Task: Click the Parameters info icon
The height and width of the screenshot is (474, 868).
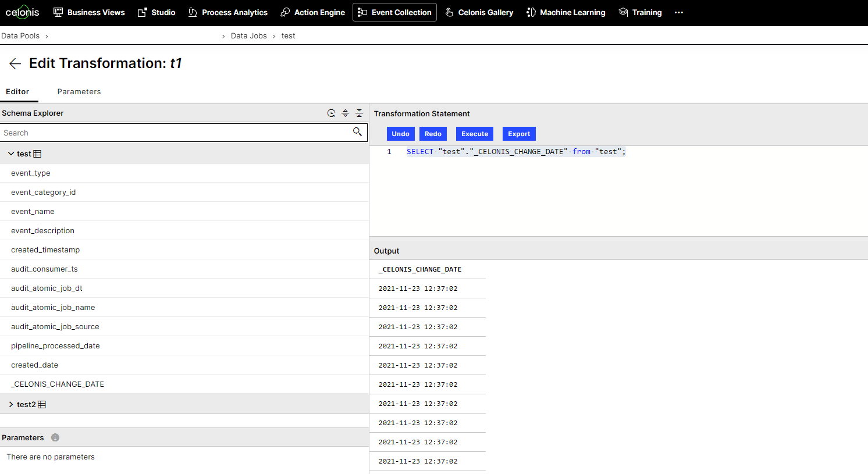Action: pyautogui.click(x=55, y=437)
